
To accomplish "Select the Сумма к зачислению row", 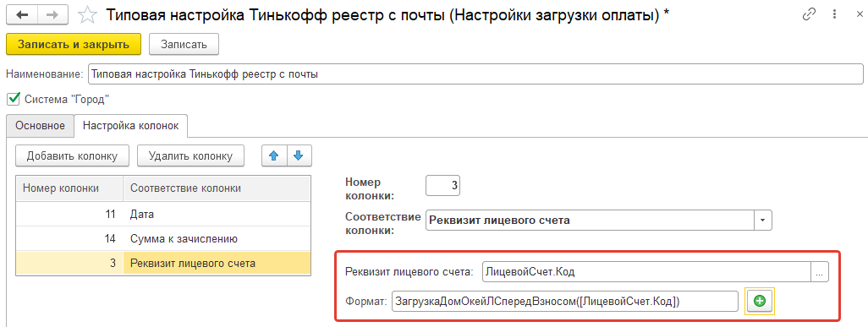I will 163,239.
